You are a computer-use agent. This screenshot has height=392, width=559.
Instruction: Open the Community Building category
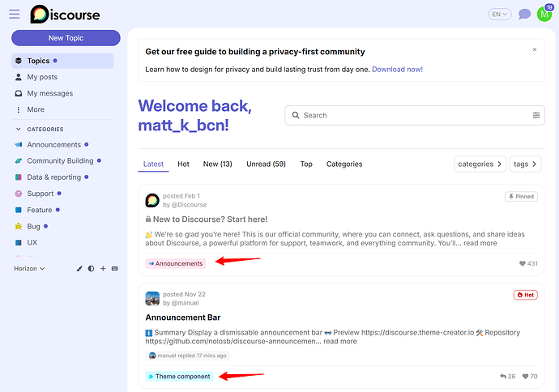(60, 160)
